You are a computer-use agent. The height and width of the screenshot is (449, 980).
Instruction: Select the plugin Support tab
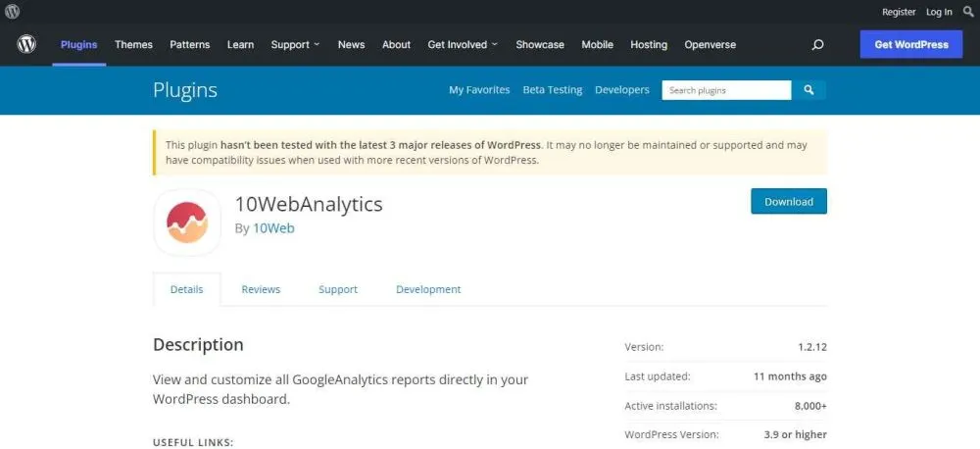[338, 289]
